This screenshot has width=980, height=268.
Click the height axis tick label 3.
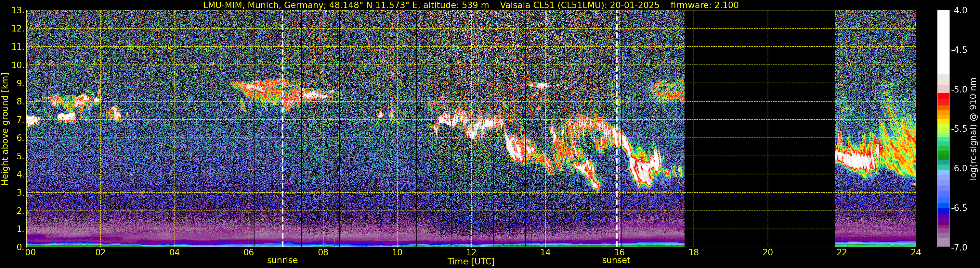click(x=20, y=192)
